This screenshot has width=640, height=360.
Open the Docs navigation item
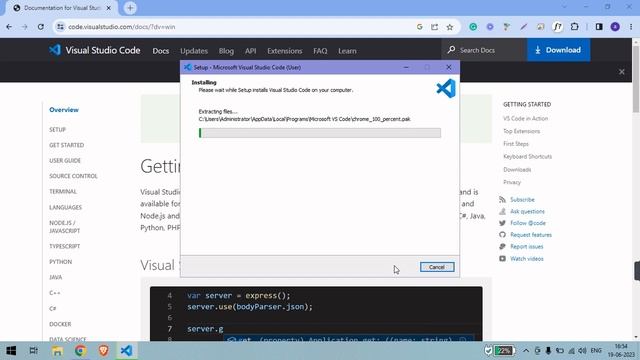(x=160, y=51)
